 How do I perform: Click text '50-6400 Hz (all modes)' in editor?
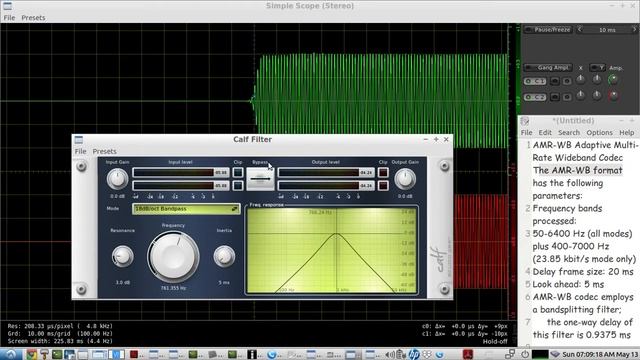coord(582,234)
